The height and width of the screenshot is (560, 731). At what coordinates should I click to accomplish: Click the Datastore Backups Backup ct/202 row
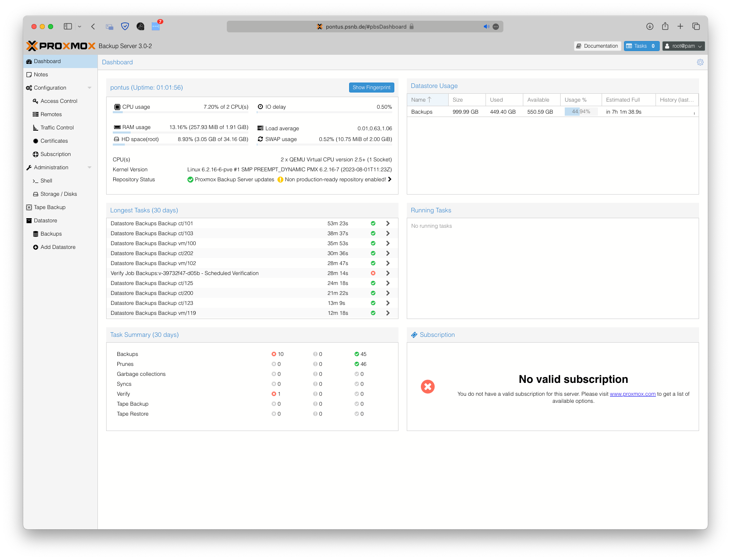[252, 253]
